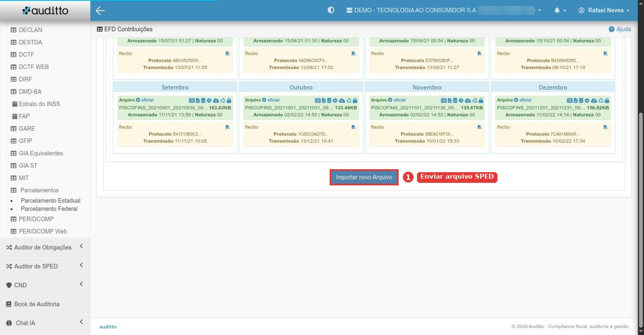This screenshot has width=644, height=335.
Task: Expand the Chat IA sidebar section
Action: click(45, 323)
